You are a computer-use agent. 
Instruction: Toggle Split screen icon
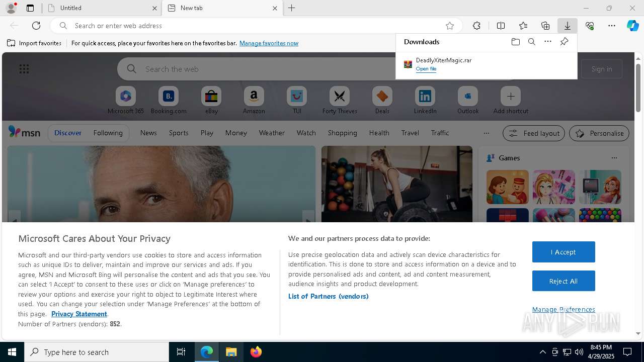501,26
